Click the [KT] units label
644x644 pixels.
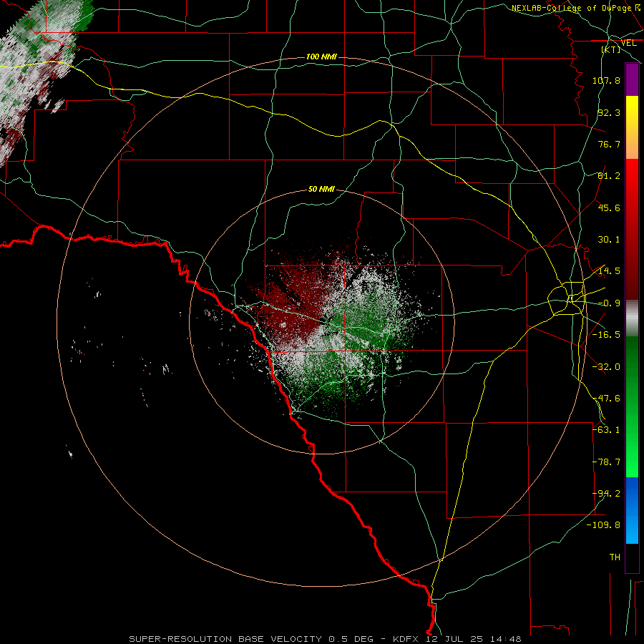611,49
